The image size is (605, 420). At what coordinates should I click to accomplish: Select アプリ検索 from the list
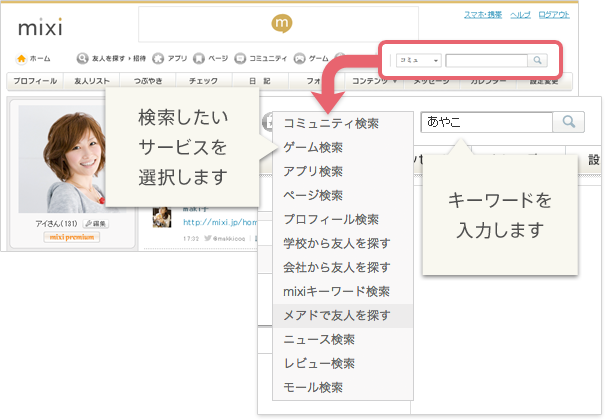[x=343, y=171]
